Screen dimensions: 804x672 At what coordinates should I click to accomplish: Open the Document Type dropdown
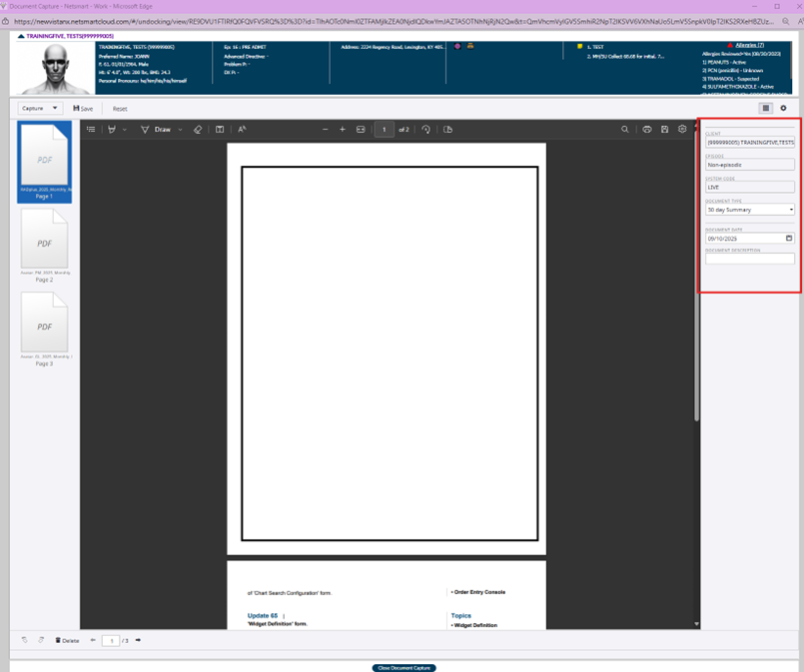point(749,210)
